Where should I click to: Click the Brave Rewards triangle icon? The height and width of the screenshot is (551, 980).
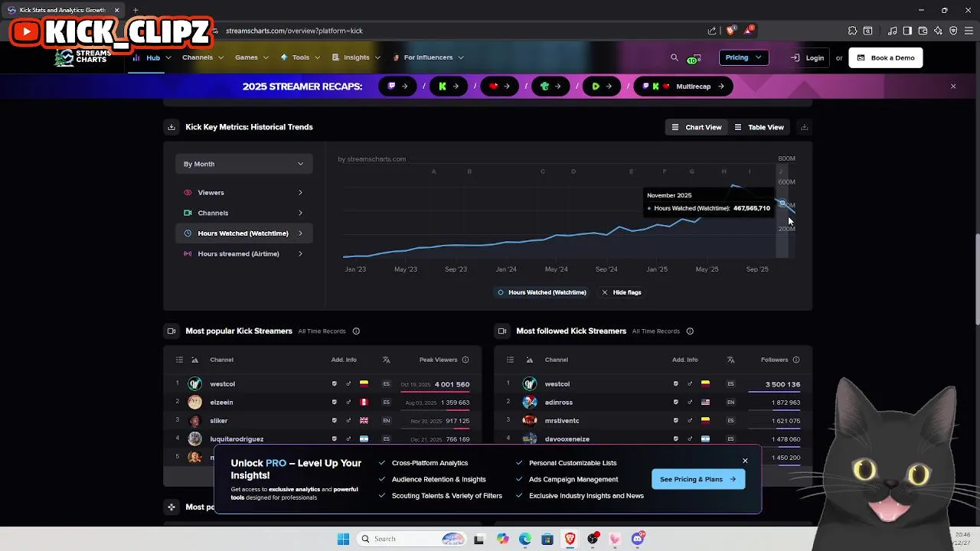[750, 31]
